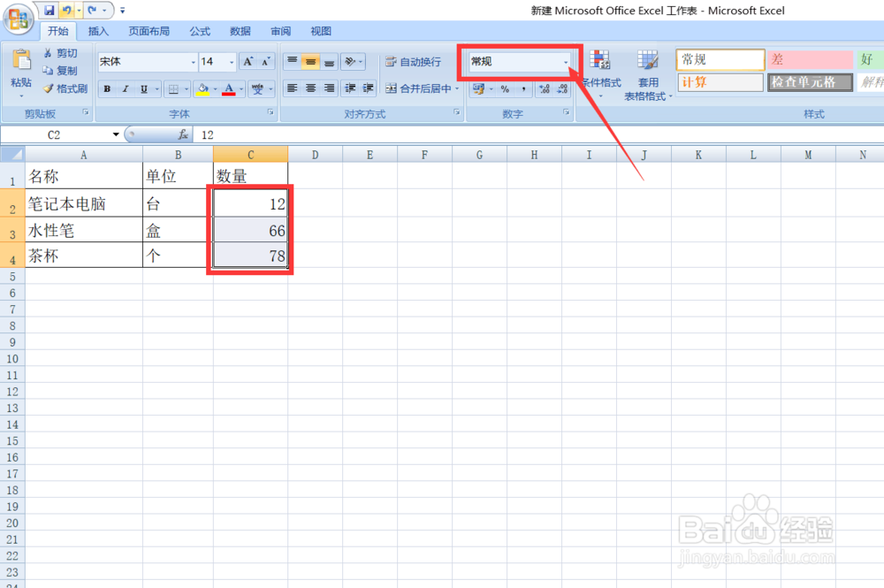The width and height of the screenshot is (884, 588).
Task: Toggle middle vertical alignment
Action: pos(310,61)
